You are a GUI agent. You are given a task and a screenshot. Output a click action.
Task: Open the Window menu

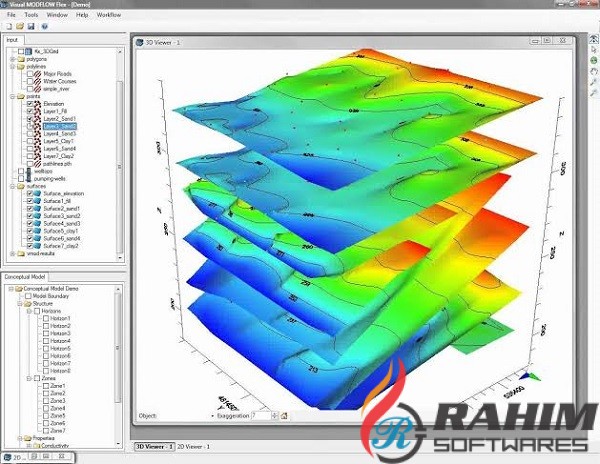coord(57,15)
